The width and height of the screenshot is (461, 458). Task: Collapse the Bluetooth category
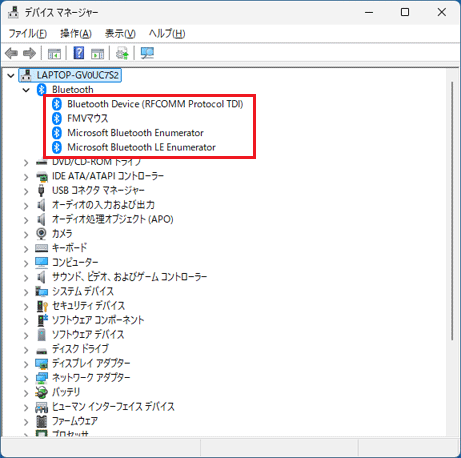click(x=26, y=90)
